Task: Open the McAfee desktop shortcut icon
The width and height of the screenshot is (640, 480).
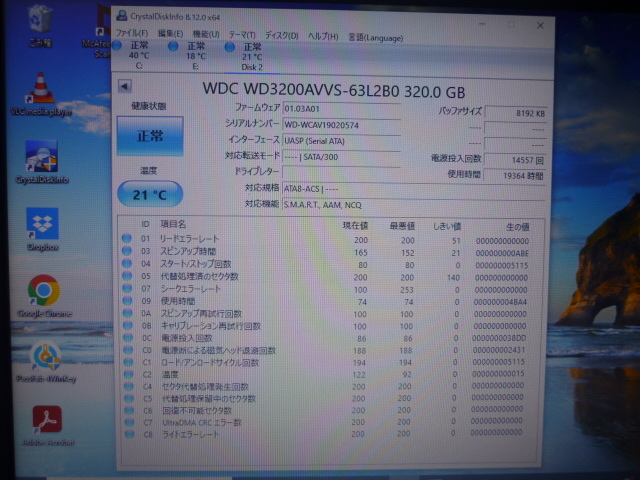Action: (x=98, y=33)
